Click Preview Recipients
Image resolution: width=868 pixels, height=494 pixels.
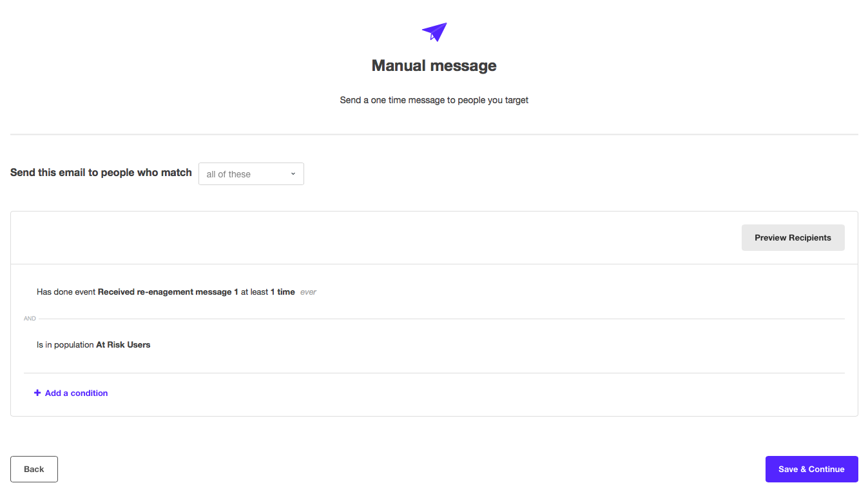pos(793,237)
